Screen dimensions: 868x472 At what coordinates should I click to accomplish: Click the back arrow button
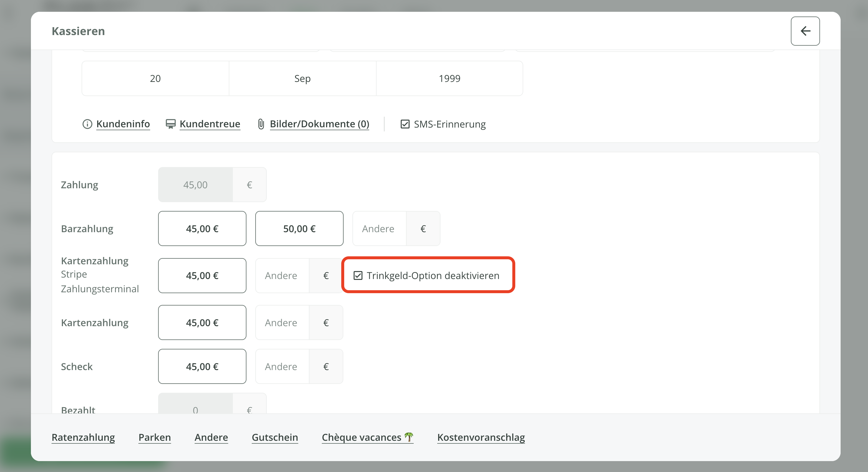click(805, 31)
